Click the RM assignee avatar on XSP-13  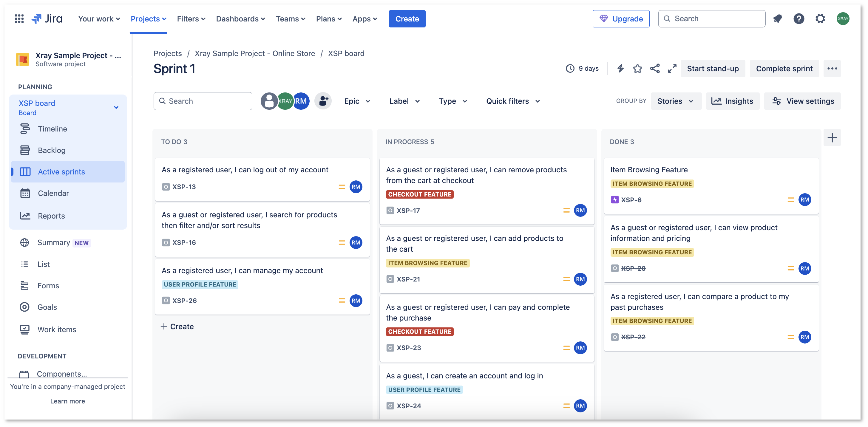(356, 187)
